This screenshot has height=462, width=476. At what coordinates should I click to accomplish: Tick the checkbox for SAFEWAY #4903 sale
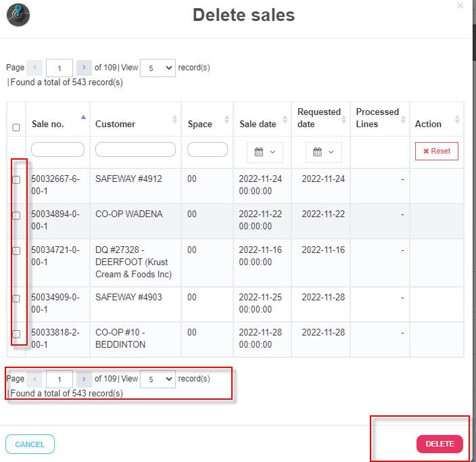[16, 298]
